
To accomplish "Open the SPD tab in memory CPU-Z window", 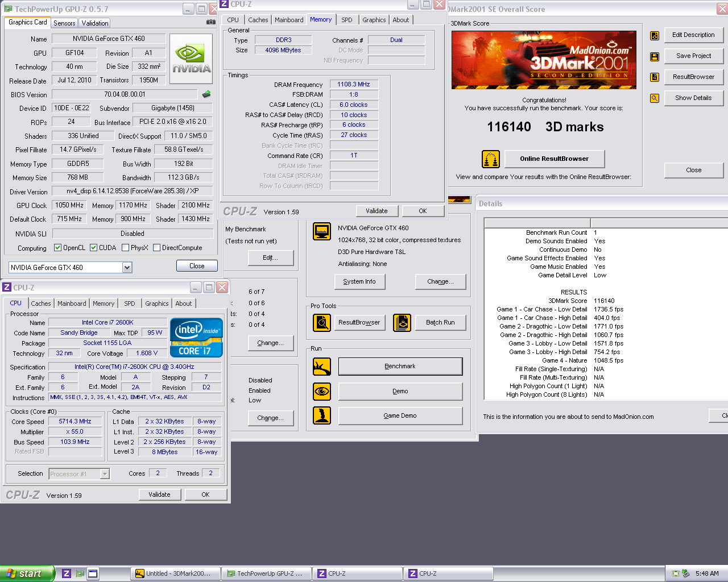I will [x=347, y=20].
